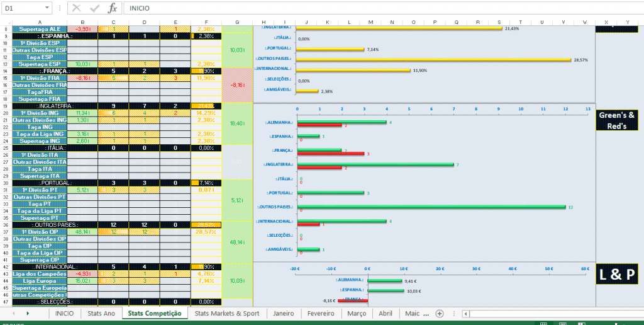Viewport: 644px width, 325px height.
Task: Click the Insert Function fx icon
Action: click(x=112, y=8)
